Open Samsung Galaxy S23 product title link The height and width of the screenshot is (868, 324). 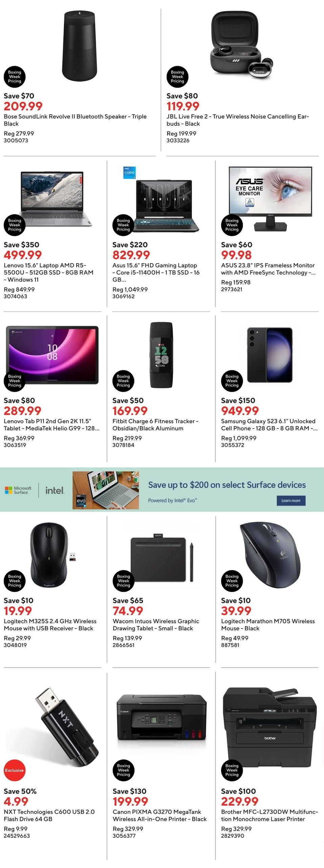pyautogui.click(x=269, y=425)
